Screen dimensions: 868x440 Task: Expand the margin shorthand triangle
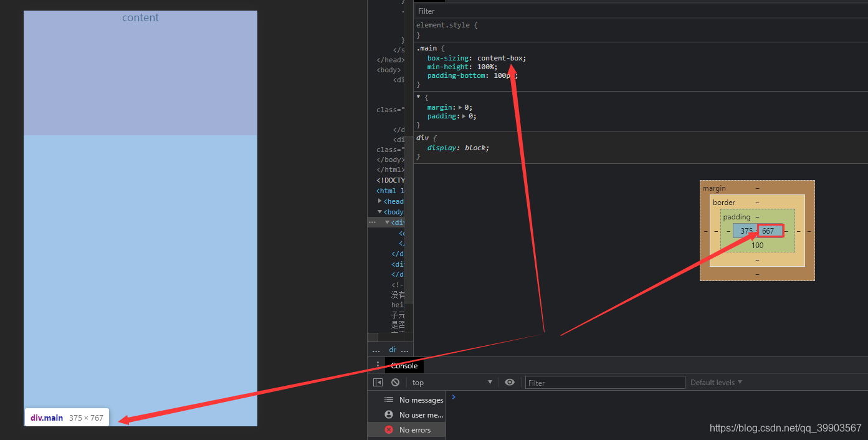(460, 107)
